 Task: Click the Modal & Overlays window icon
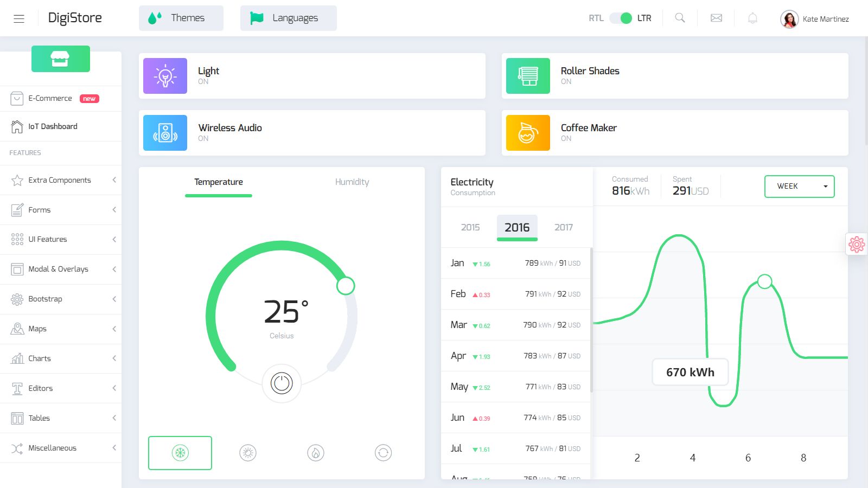point(17,269)
